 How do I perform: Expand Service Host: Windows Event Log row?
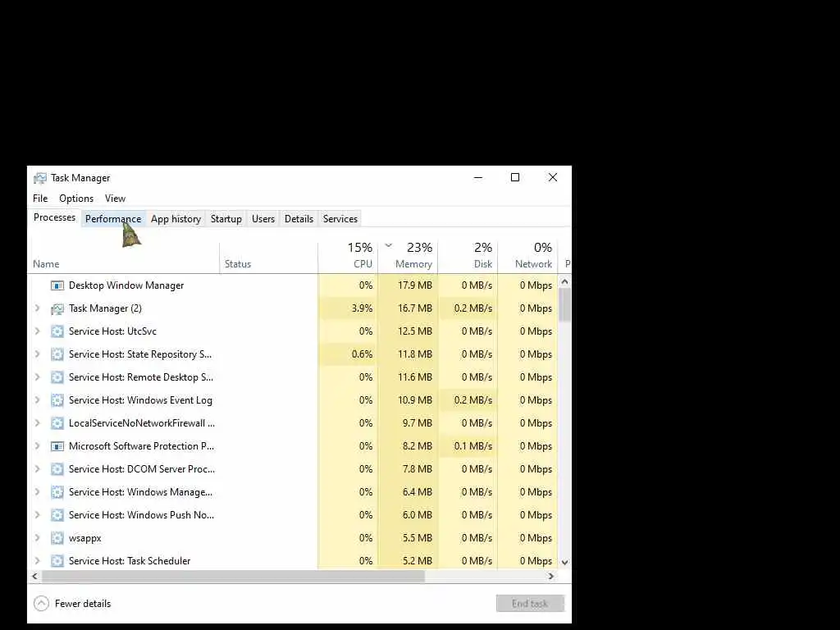37,400
